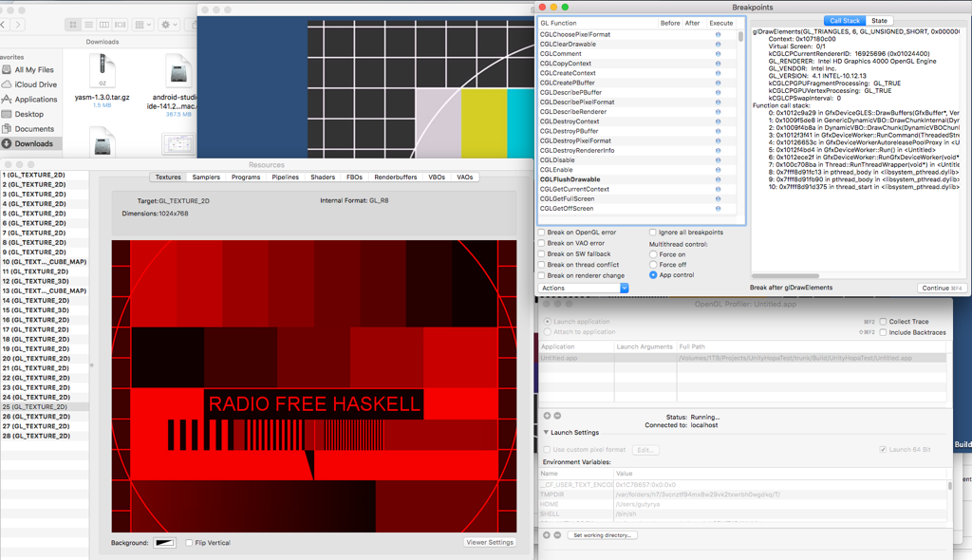972x560 pixels.
Task: Enable Break on renderer change
Action: pos(541,275)
